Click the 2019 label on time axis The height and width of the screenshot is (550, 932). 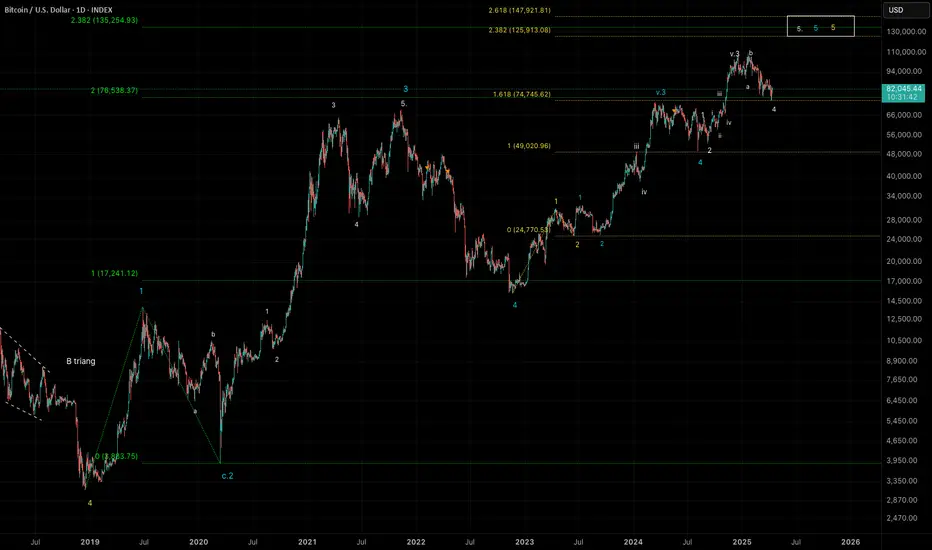point(90,542)
